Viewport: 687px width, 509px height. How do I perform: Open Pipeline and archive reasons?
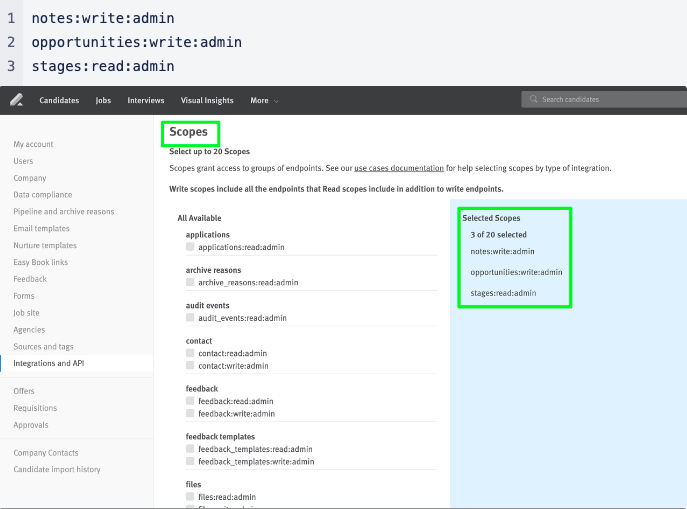click(64, 212)
